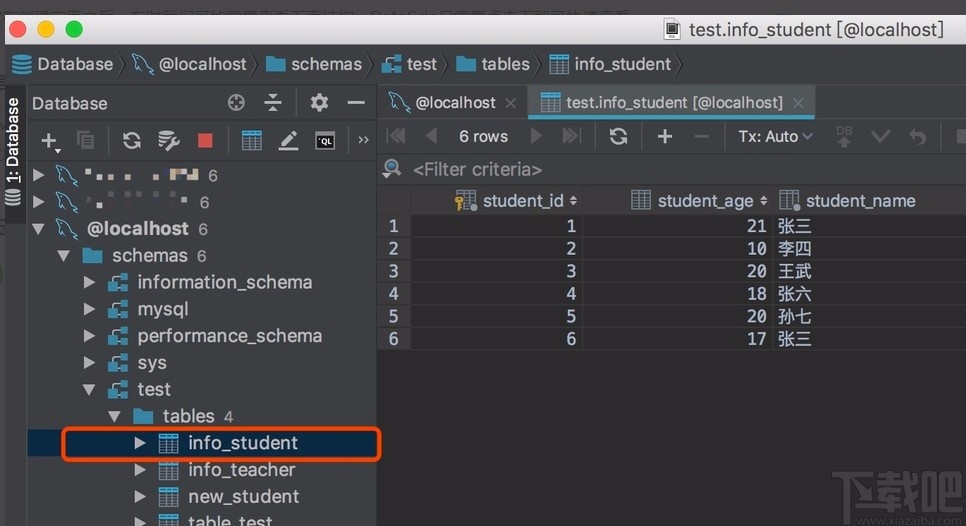
Task: Click the commit checkmark icon
Action: (x=880, y=136)
